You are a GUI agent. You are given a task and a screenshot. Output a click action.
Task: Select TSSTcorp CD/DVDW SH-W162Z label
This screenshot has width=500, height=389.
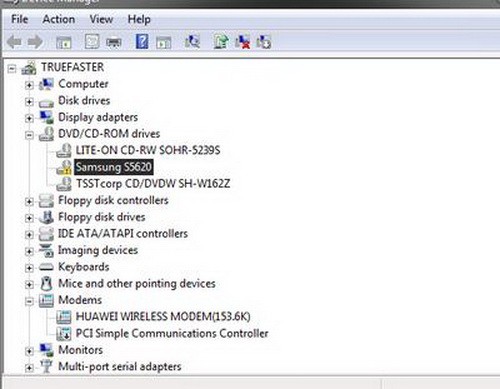pyautogui.click(x=153, y=184)
